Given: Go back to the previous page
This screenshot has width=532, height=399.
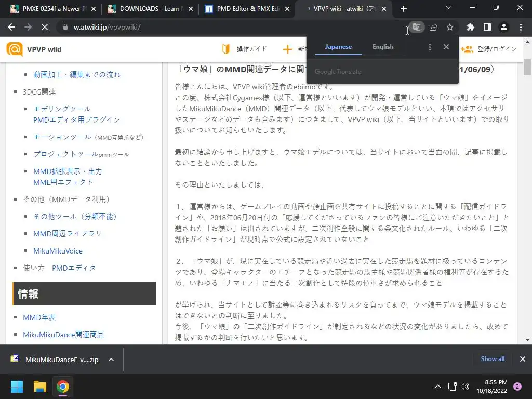Looking at the screenshot, I should tap(11, 27).
